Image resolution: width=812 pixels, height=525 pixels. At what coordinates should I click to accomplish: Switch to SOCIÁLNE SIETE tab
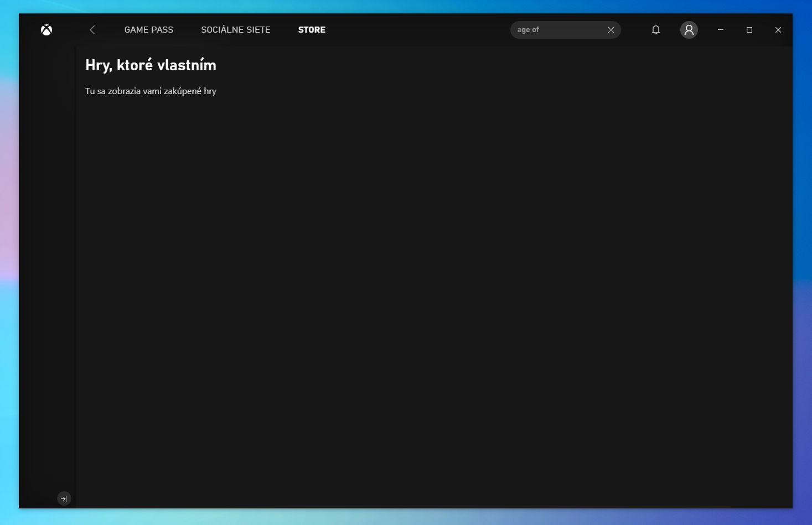coord(236,30)
